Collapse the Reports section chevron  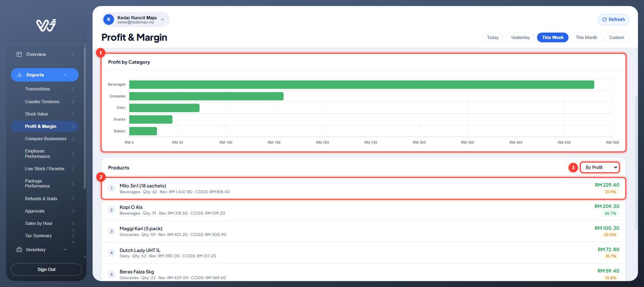coord(65,75)
